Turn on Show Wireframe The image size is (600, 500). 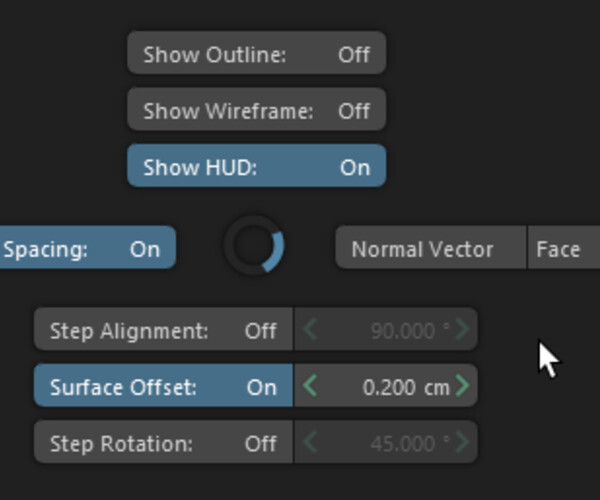[x=256, y=111]
